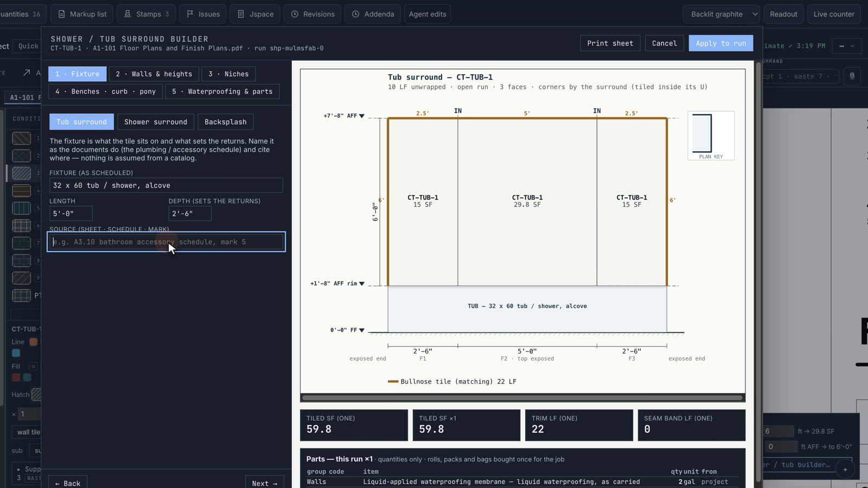Click the Readout button
Viewport: 868px width, 488px height.
click(783, 14)
